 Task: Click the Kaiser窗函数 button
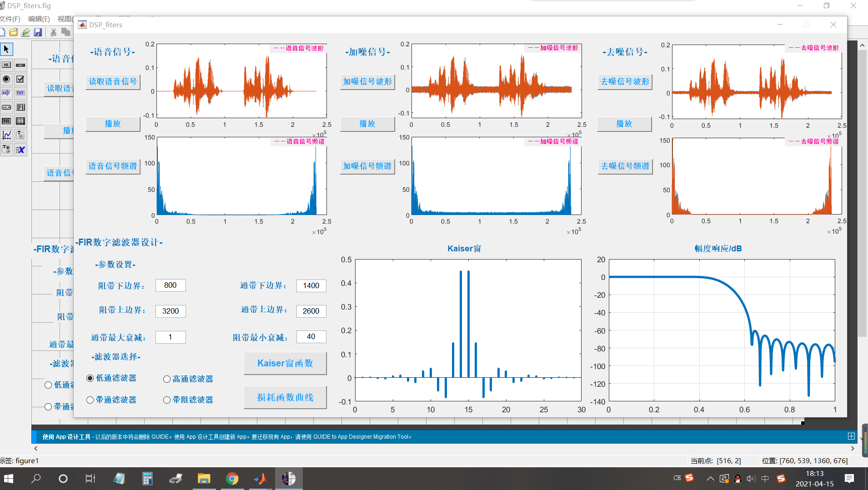click(285, 363)
